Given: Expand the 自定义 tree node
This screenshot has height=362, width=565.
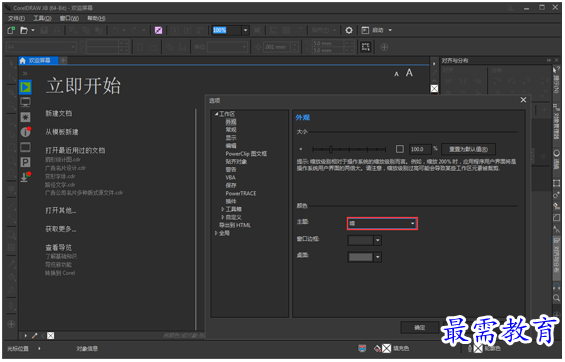Looking at the screenshot, I should (x=223, y=217).
